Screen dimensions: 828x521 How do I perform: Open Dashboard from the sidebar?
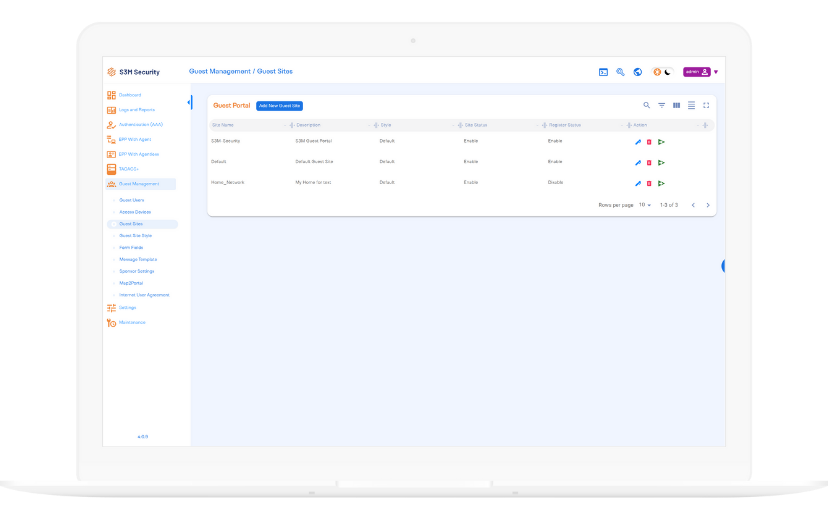tap(129, 95)
